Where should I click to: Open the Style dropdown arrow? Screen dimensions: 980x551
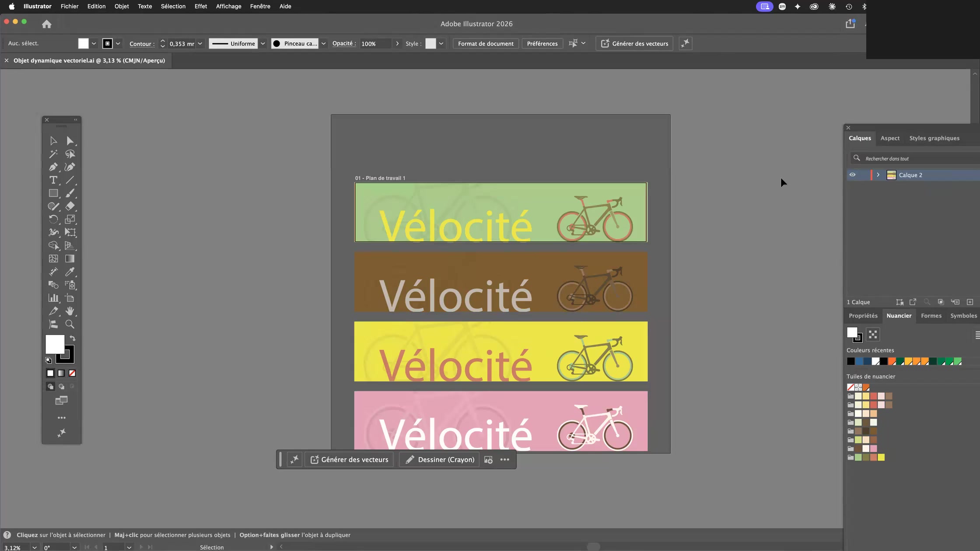click(441, 43)
